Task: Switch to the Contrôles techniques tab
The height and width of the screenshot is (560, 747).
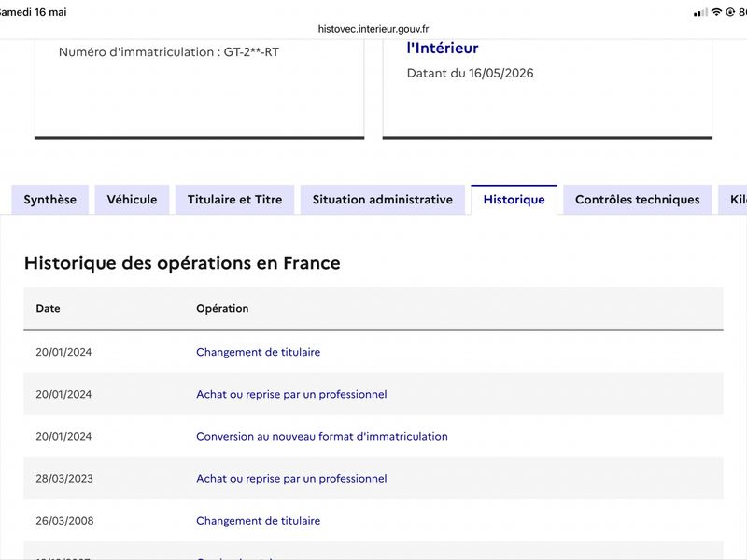Action: [638, 200]
